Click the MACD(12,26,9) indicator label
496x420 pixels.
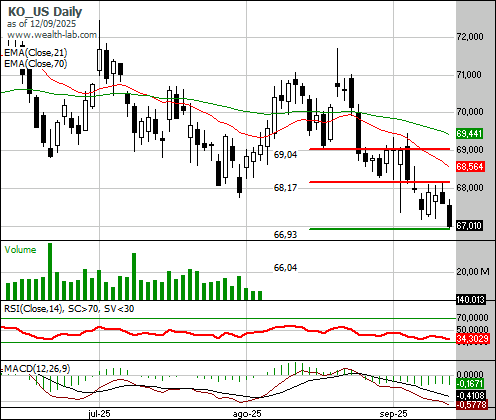37,368
